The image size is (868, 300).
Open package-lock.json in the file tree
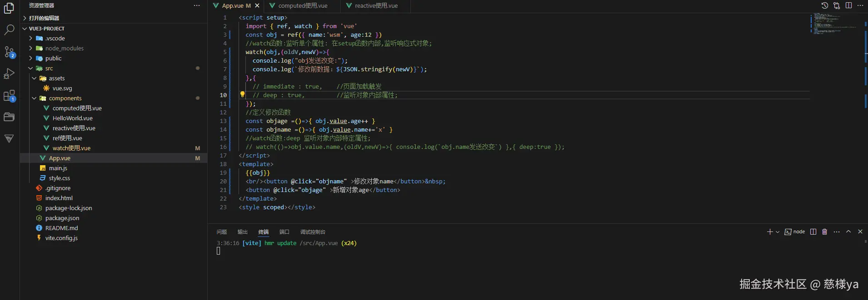pyautogui.click(x=114, y=208)
